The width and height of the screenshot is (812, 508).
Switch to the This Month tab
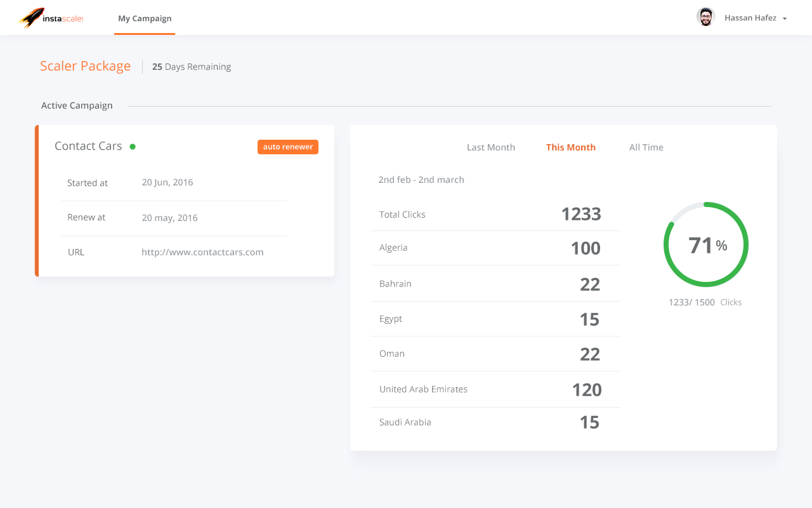pyautogui.click(x=571, y=147)
